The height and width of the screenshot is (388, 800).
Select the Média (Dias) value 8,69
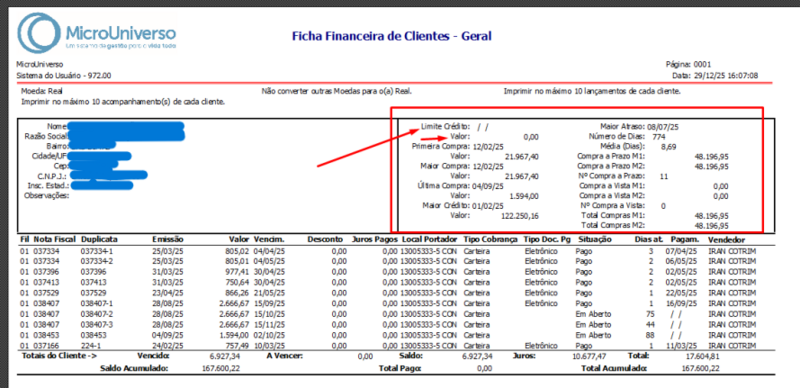click(668, 147)
